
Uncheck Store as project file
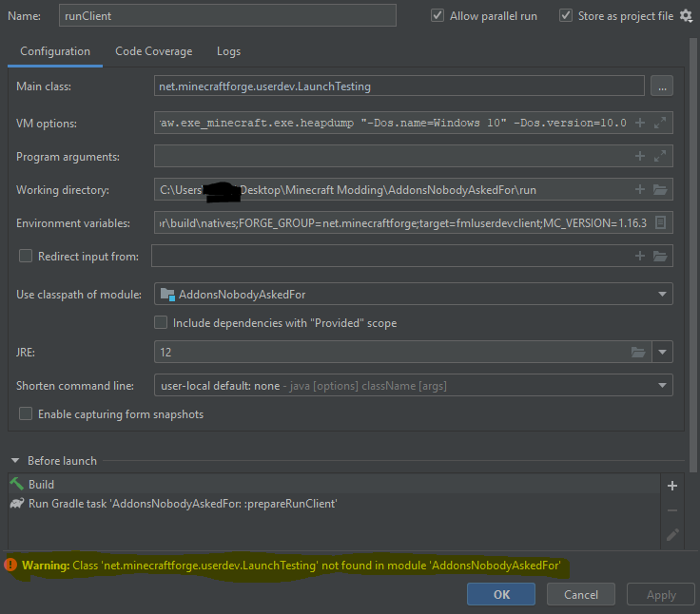pyautogui.click(x=566, y=15)
